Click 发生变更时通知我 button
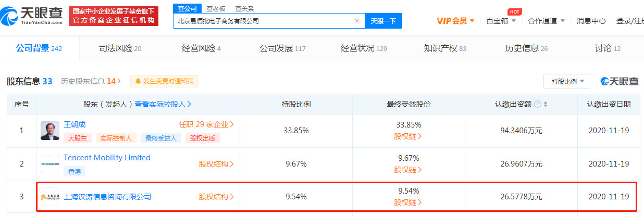This screenshot has height=216, width=644. coord(164,81)
